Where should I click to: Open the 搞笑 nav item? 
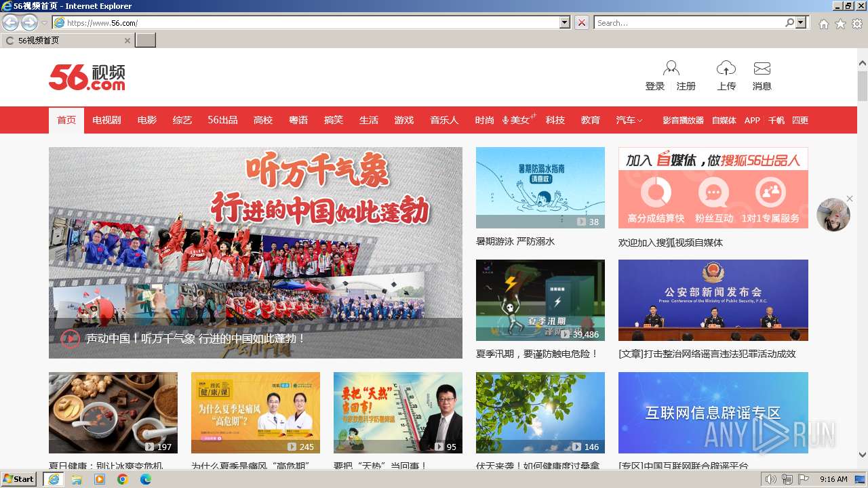pos(334,120)
